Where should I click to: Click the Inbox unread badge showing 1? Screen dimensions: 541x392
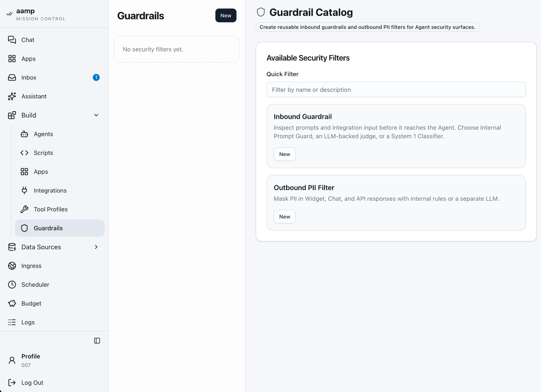(x=96, y=77)
